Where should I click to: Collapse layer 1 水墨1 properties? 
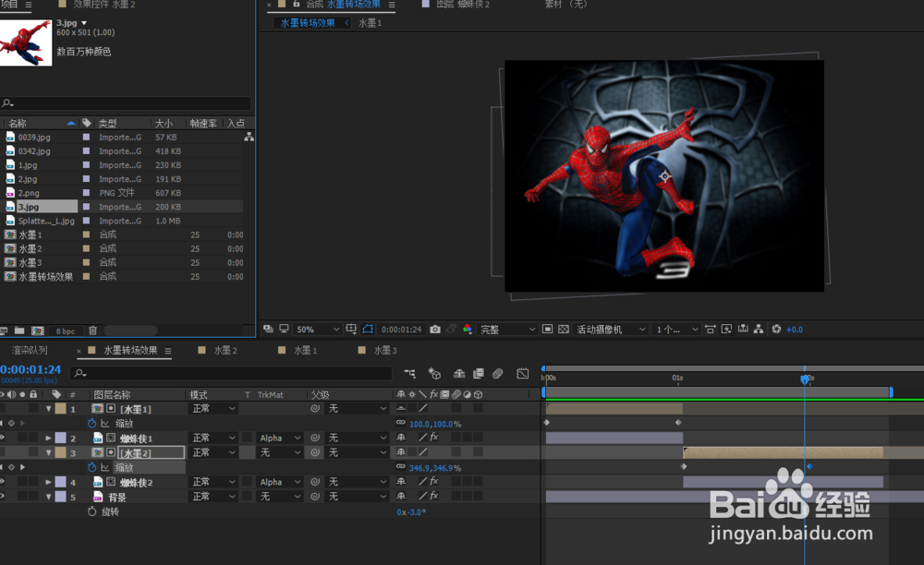click(48, 408)
